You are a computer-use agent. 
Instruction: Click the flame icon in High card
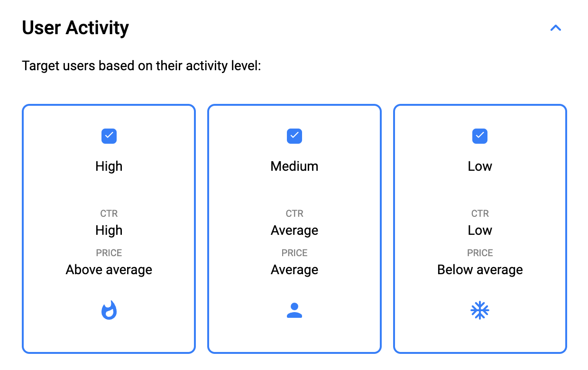coord(109,310)
